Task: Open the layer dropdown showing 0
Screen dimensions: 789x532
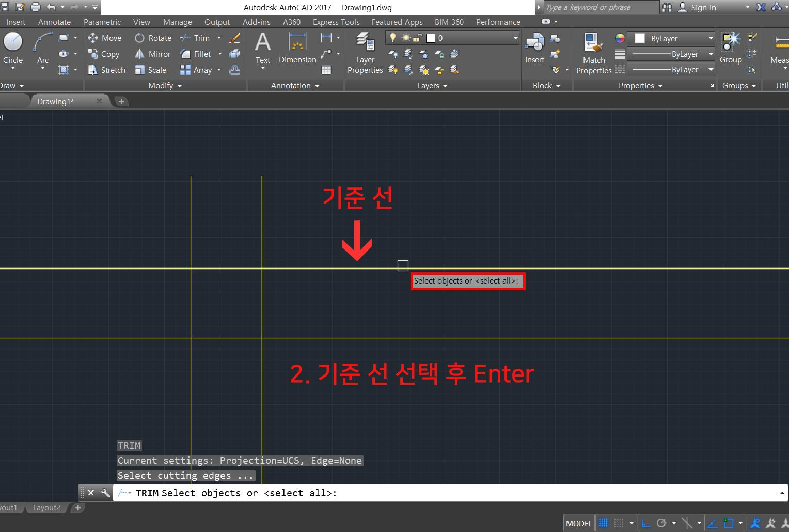Action: [x=452, y=38]
